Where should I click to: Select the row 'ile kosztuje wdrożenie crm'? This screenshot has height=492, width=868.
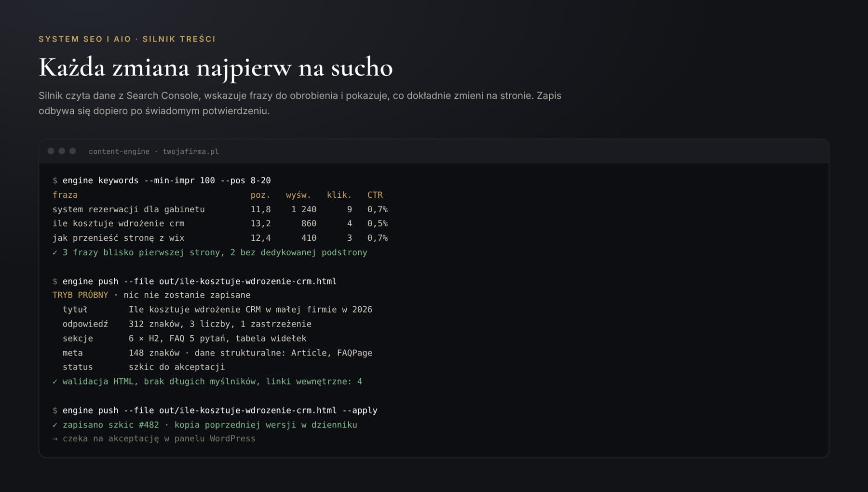pyautogui.click(x=220, y=223)
